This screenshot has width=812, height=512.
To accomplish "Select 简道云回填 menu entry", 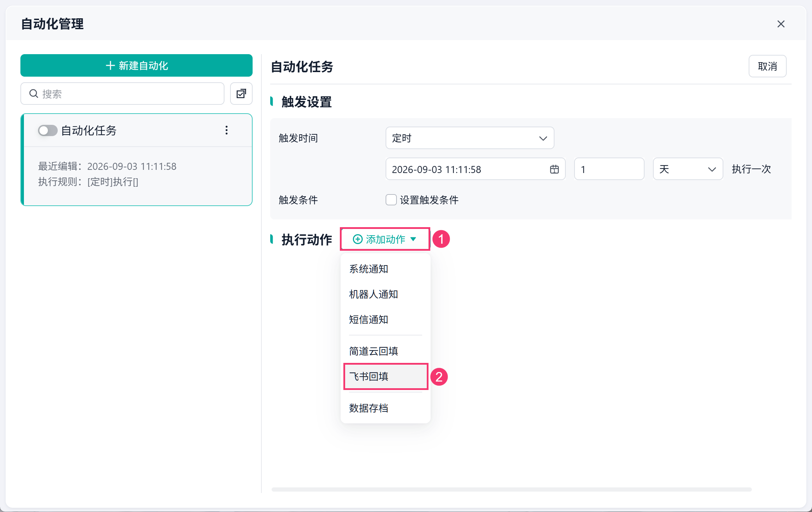I will pyautogui.click(x=386, y=351).
